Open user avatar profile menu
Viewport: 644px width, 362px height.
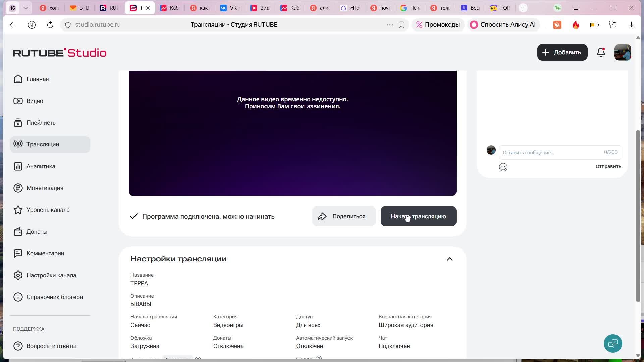click(623, 52)
